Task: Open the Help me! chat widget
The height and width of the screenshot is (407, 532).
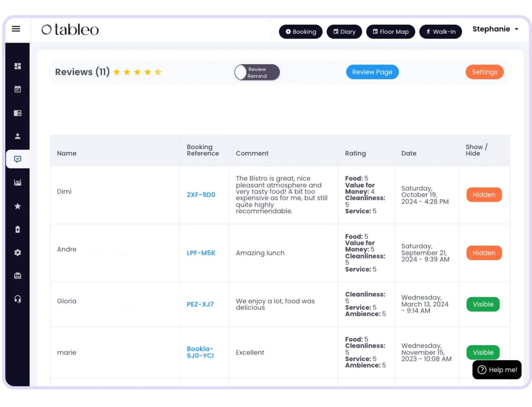Action: pos(497,370)
